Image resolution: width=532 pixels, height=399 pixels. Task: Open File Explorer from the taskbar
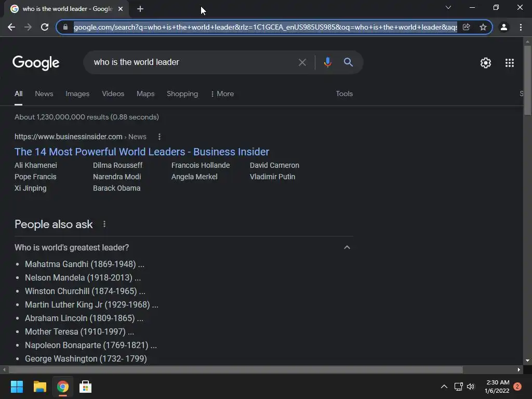point(39,387)
